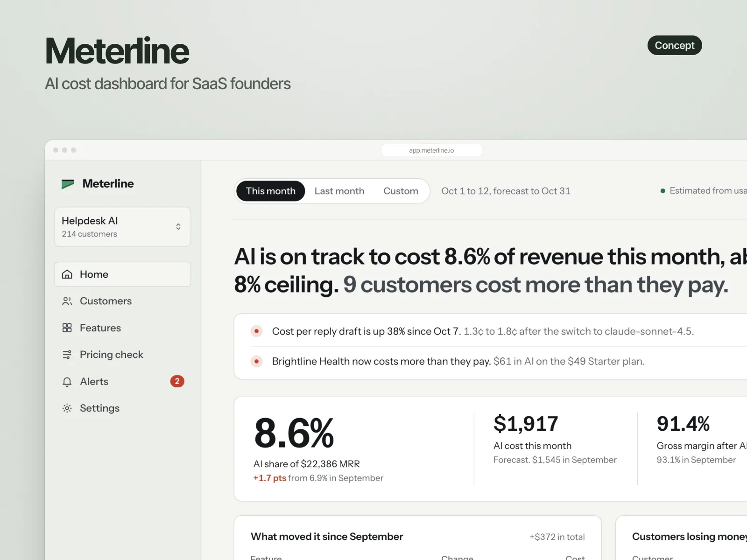Click '214 customers' text under Helpdesk AI
747x560 pixels.
click(90, 234)
